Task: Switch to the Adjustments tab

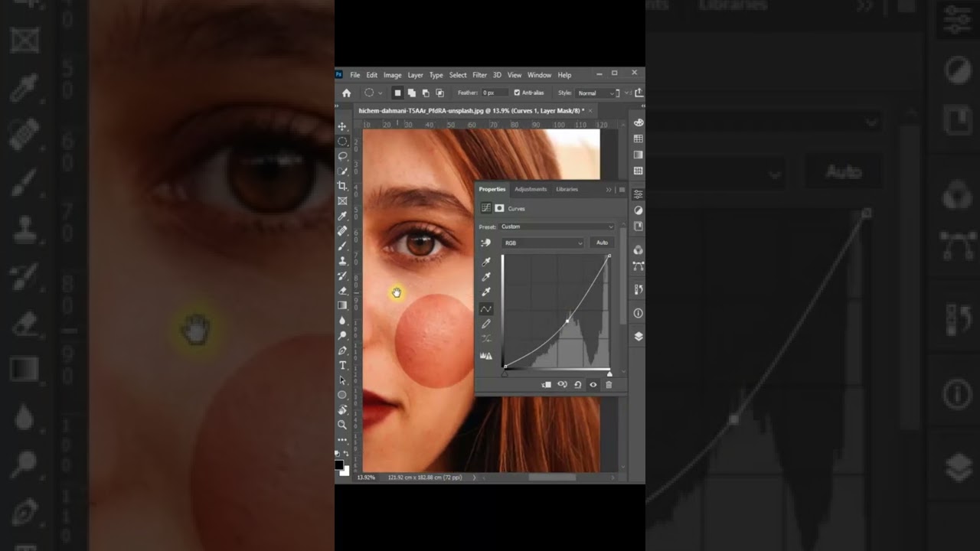Action: pos(531,189)
